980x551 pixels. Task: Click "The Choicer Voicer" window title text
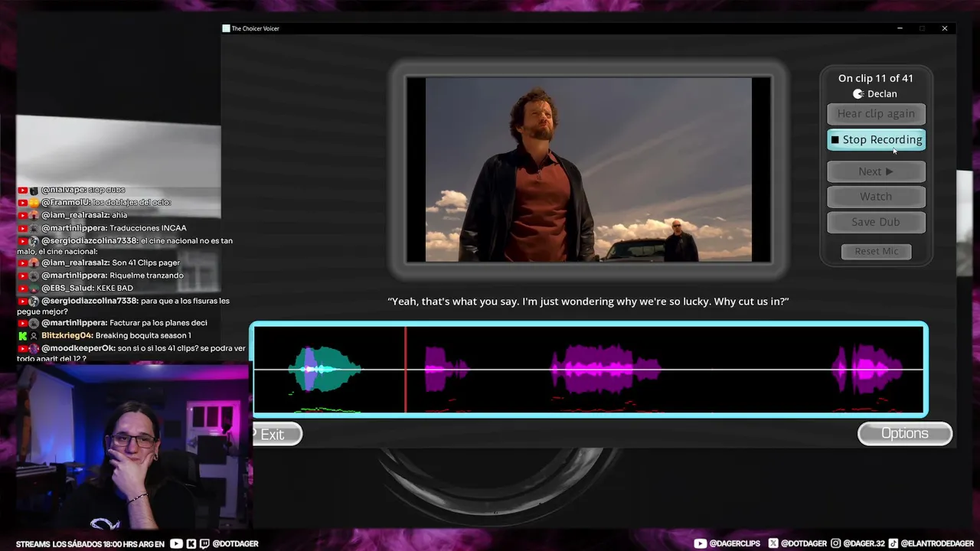point(256,28)
